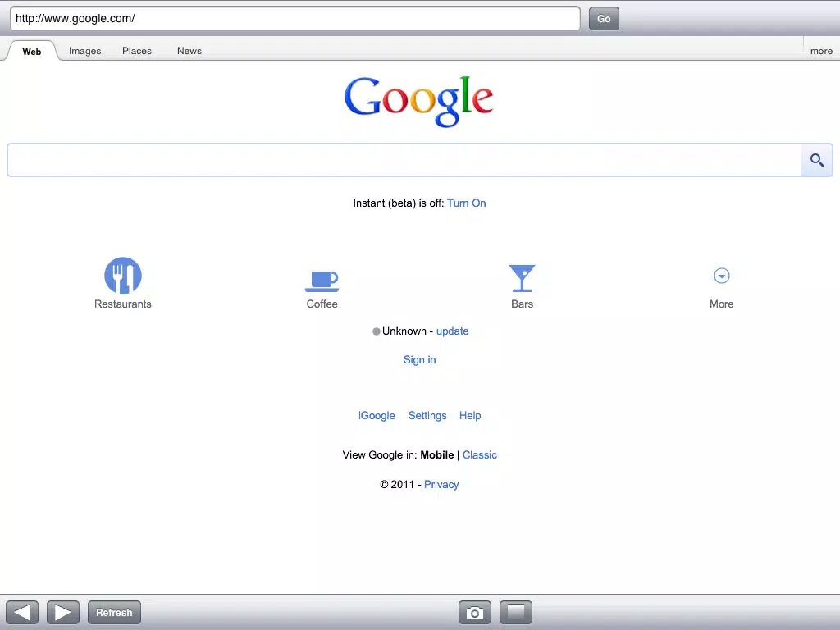Switch to the Images tab

(x=84, y=51)
